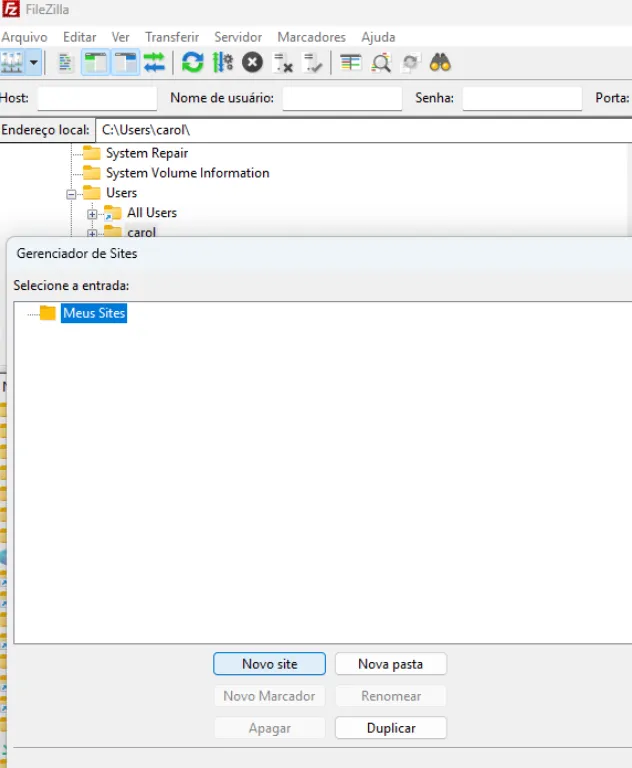This screenshot has height=768, width=632.
Task: Click the process queue toolbar icon
Action: 222,62
